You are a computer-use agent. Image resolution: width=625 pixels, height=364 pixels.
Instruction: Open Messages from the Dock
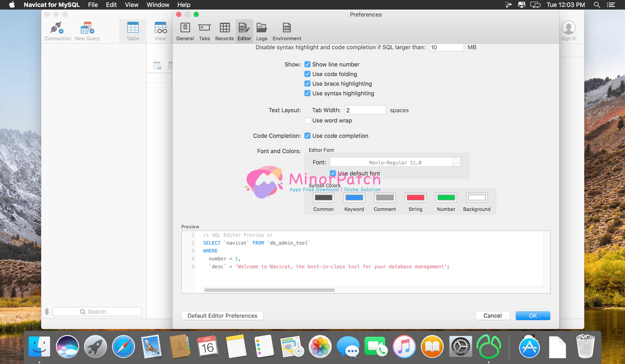(348, 346)
